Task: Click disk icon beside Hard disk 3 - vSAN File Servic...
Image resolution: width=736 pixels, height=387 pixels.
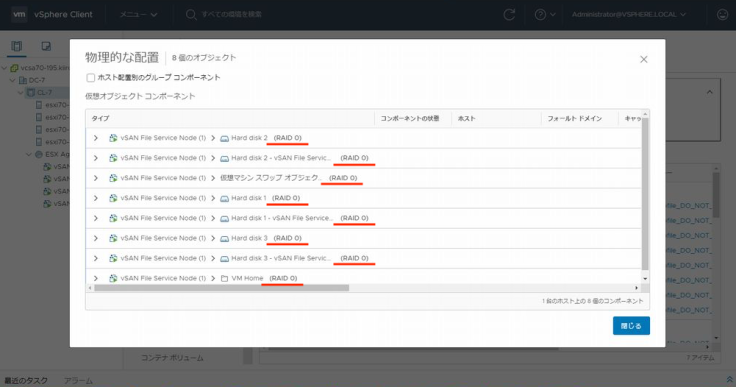Action: pyautogui.click(x=224, y=258)
